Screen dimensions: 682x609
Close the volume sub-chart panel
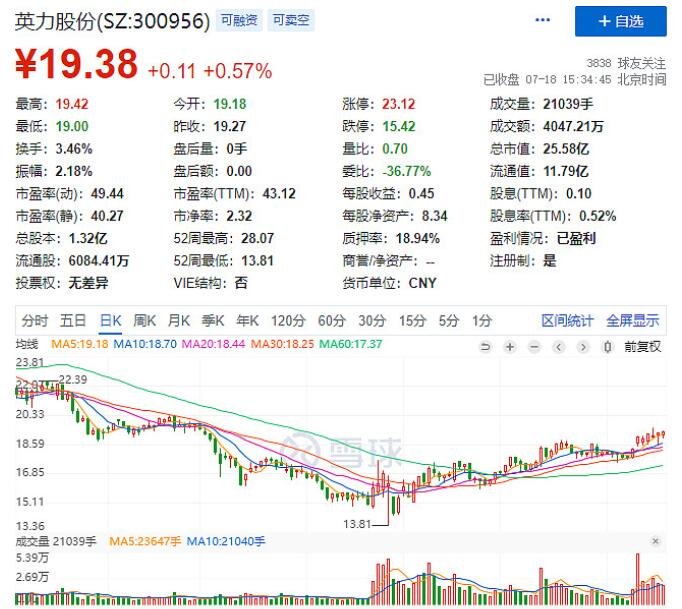(655, 541)
